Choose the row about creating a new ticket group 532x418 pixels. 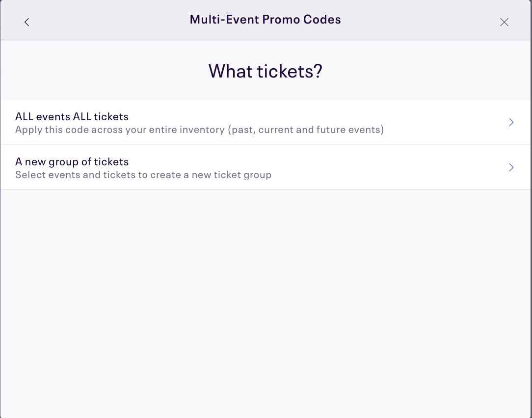click(x=265, y=168)
